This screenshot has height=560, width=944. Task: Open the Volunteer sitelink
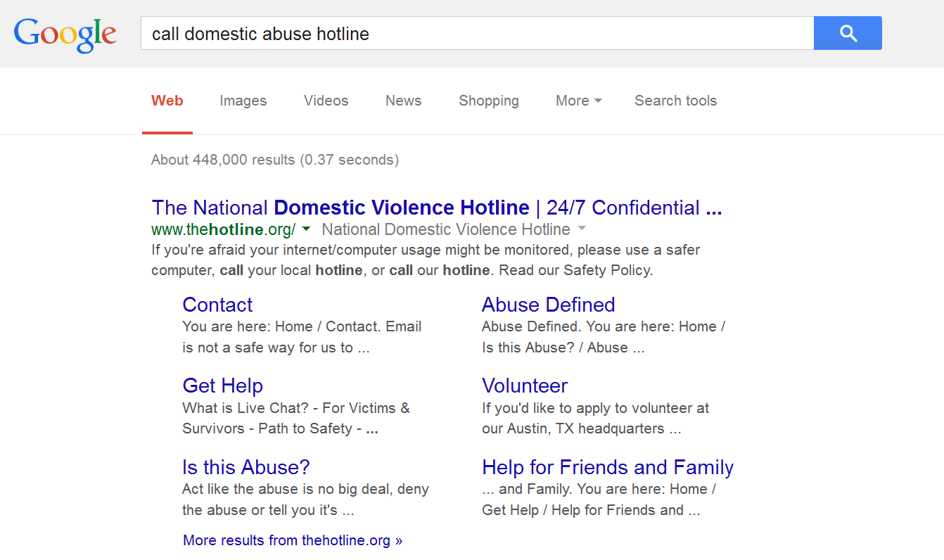click(524, 386)
